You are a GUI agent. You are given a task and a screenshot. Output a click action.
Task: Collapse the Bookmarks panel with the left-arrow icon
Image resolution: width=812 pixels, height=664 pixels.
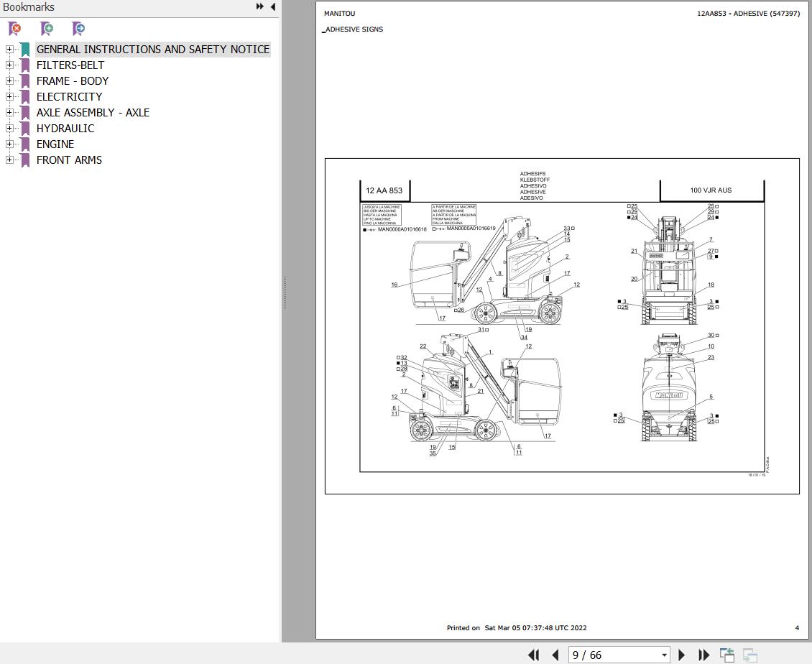273,6
